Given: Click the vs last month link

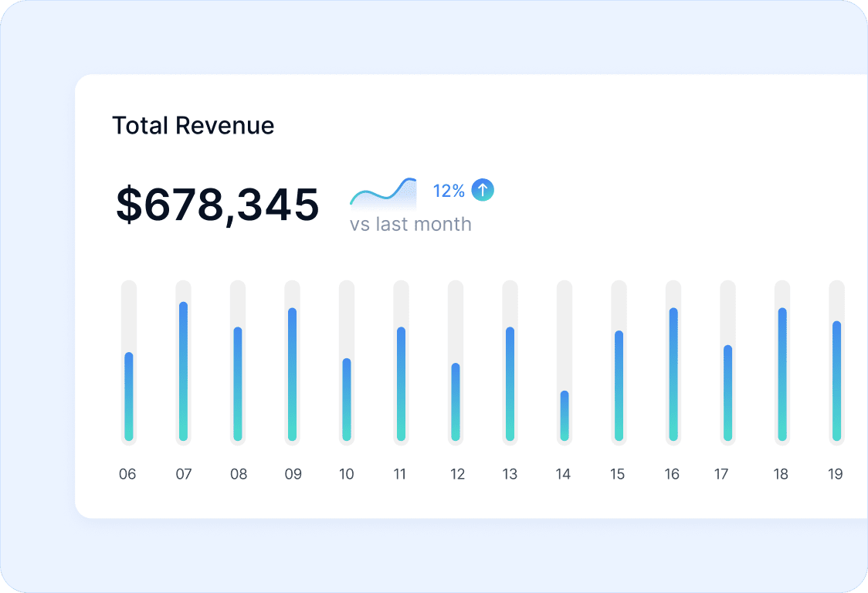Looking at the screenshot, I should [x=412, y=224].
